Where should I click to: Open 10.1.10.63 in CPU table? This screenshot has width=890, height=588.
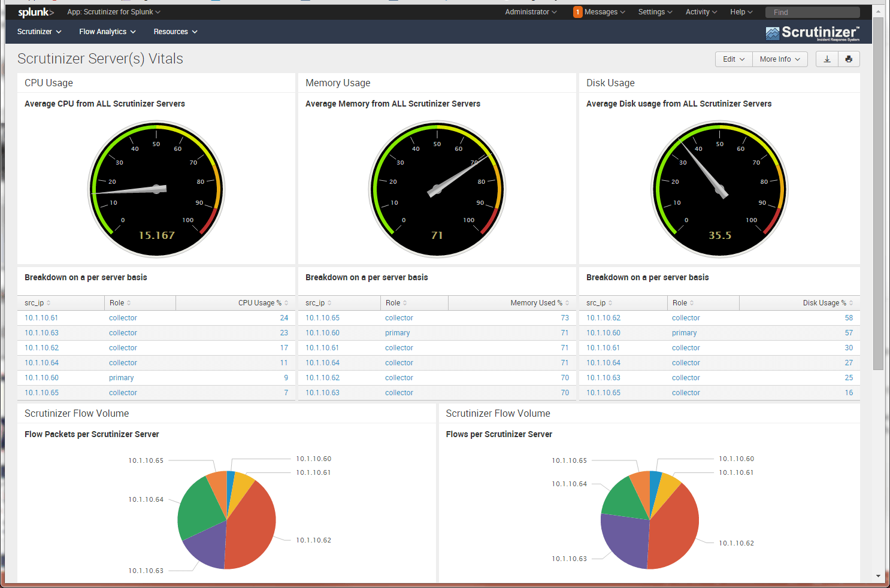pyautogui.click(x=41, y=333)
